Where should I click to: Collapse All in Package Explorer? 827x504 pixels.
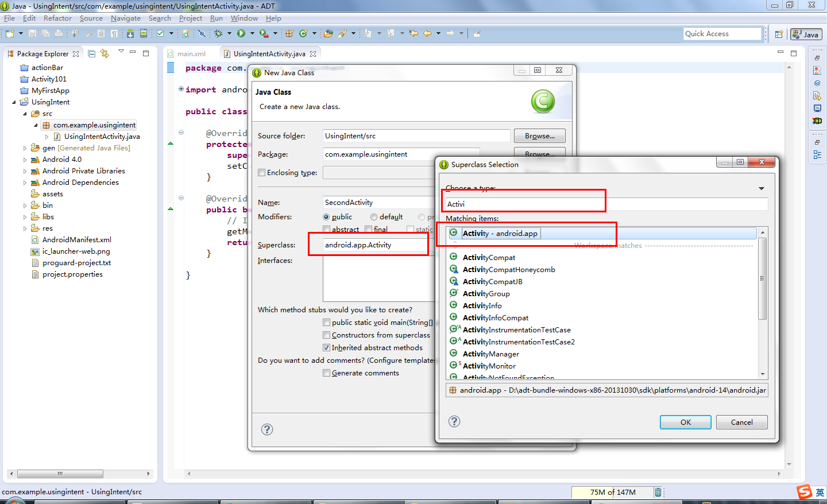coord(91,53)
